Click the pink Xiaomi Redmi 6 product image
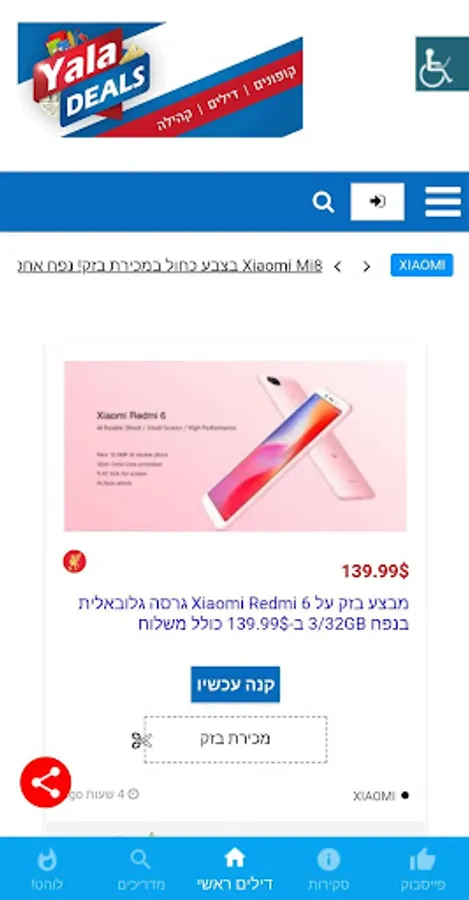The image size is (469, 900). [x=235, y=446]
